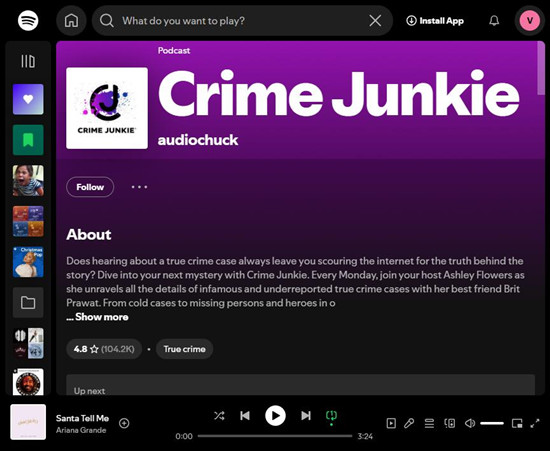Show lyrics via microphone icon

tap(409, 423)
